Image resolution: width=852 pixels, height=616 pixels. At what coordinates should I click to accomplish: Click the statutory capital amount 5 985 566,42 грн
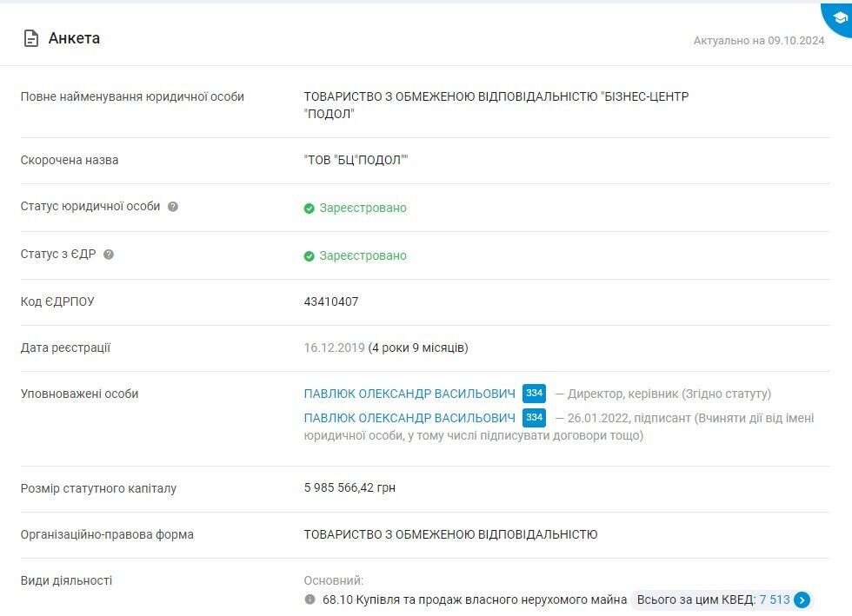point(349,487)
